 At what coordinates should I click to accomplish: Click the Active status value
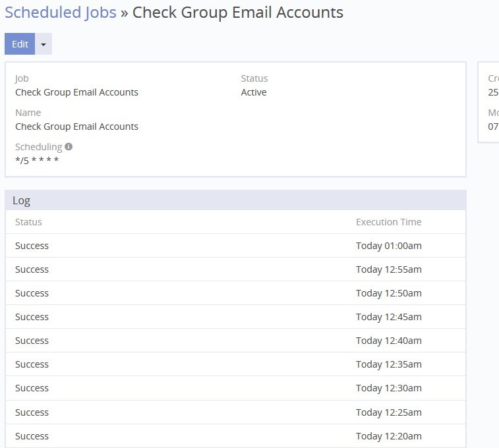click(x=254, y=92)
